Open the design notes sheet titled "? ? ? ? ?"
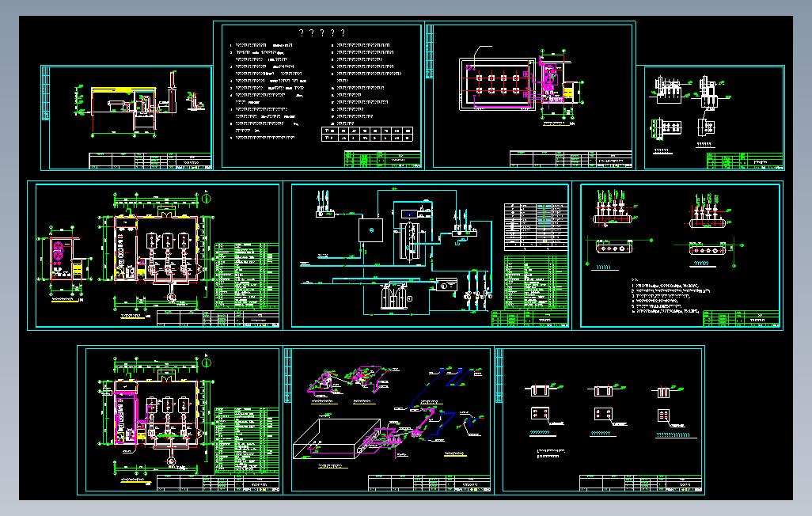 tap(318, 95)
